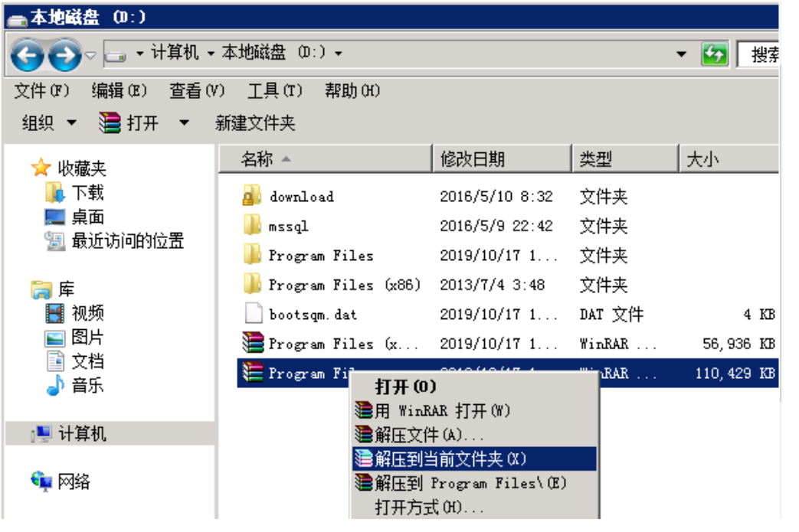This screenshot has width=799, height=532.
Task: Click the Program Files folder icon
Action: [x=252, y=255]
